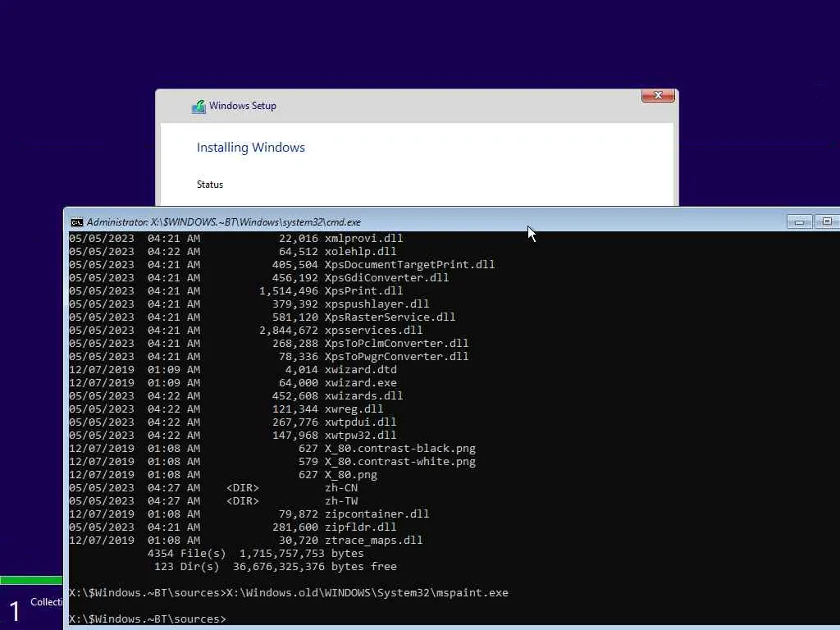Click the last X:\$Windows.~BT\sources> prompt

tap(148, 619)
